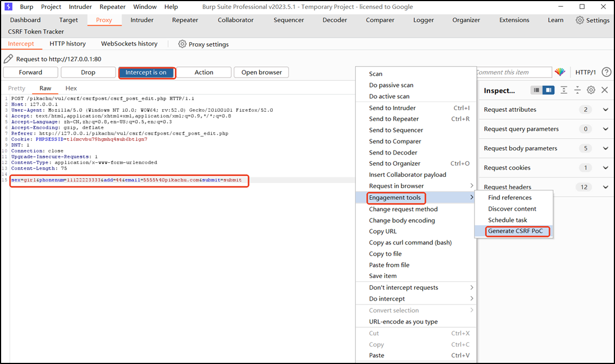Click the Proxy settings gear icon
The width and height of the screenshot is (615, 364).
(182, 44)
